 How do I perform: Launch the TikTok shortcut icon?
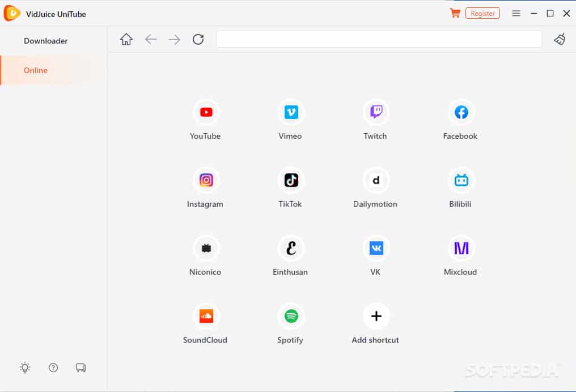coord(291,180)
